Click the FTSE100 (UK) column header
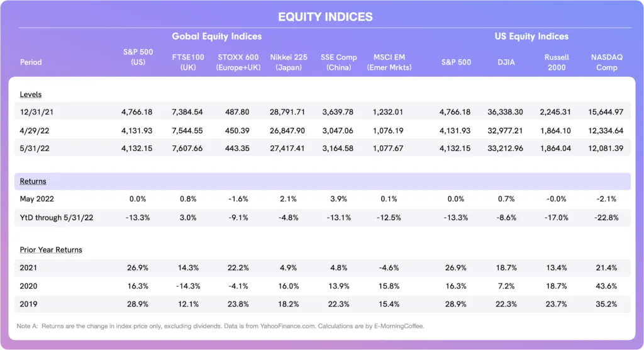Image resolution: width=644 pixels, height=350 pixels. (188, 62)
